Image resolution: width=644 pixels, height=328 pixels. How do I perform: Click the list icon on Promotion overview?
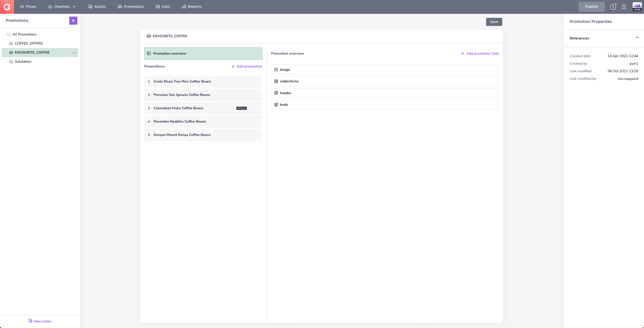click(149, 53)
